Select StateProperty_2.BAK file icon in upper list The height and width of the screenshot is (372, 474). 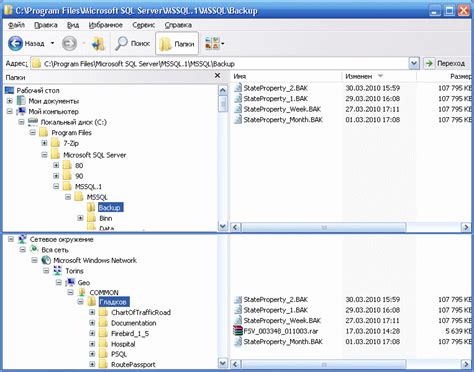[238, 88]
